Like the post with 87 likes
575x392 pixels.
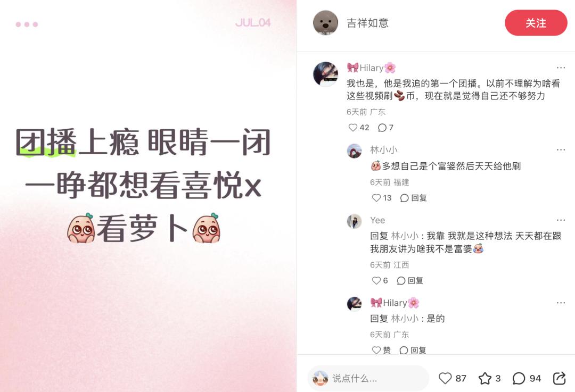(453, 379)
